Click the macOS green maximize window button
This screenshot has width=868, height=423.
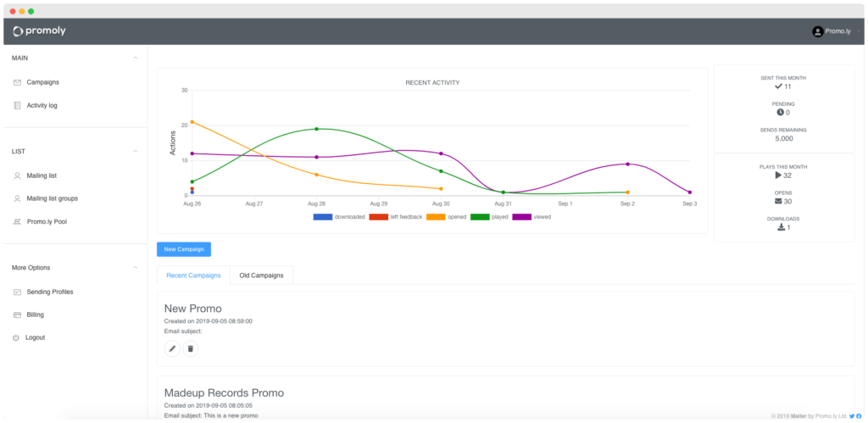(31, 11)
